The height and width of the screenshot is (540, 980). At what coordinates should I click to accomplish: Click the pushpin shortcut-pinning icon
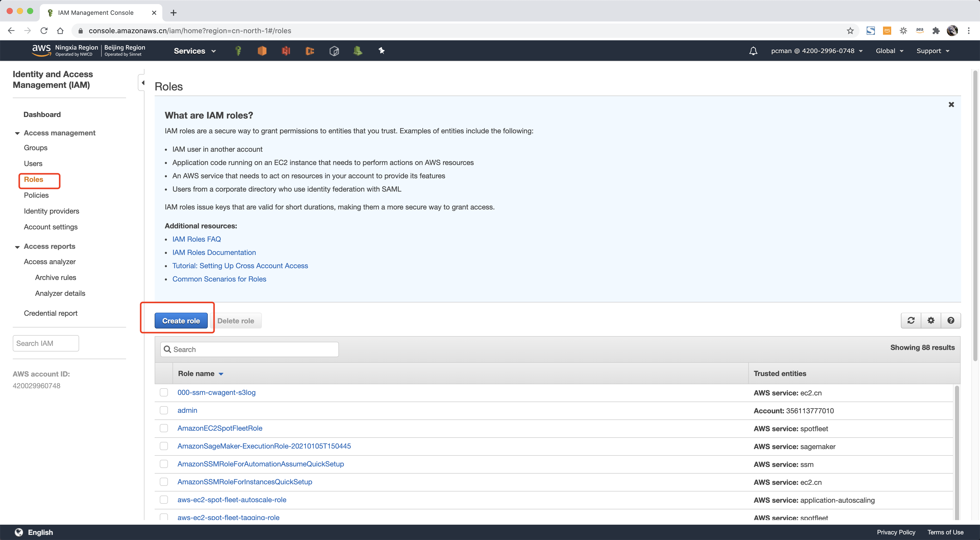(382, 51)
